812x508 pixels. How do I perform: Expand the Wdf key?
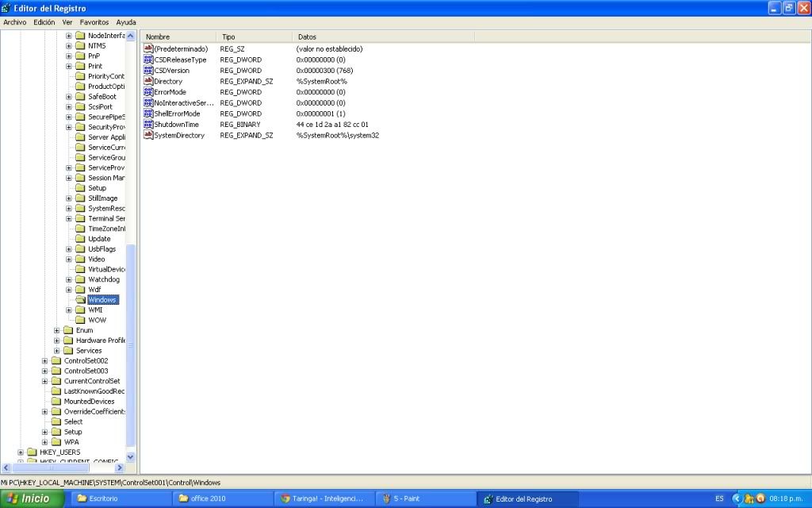coord(69,290)
